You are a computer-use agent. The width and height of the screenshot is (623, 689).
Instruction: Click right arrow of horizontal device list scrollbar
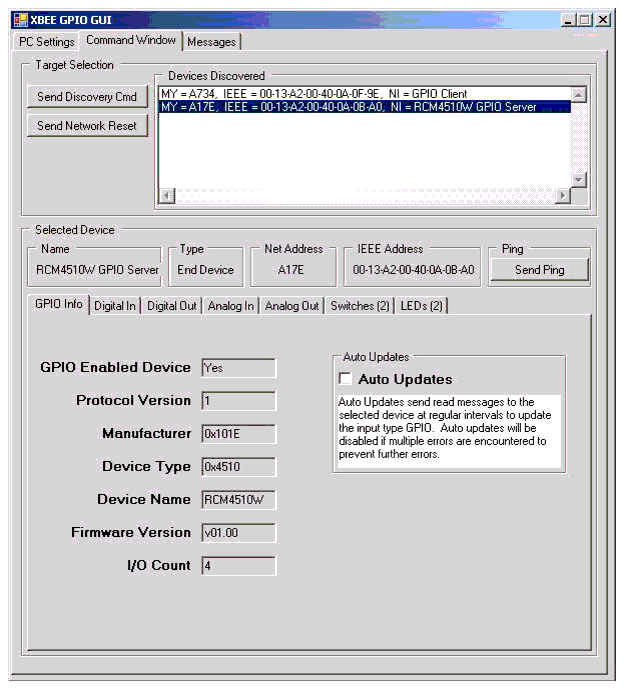point(562,196)
